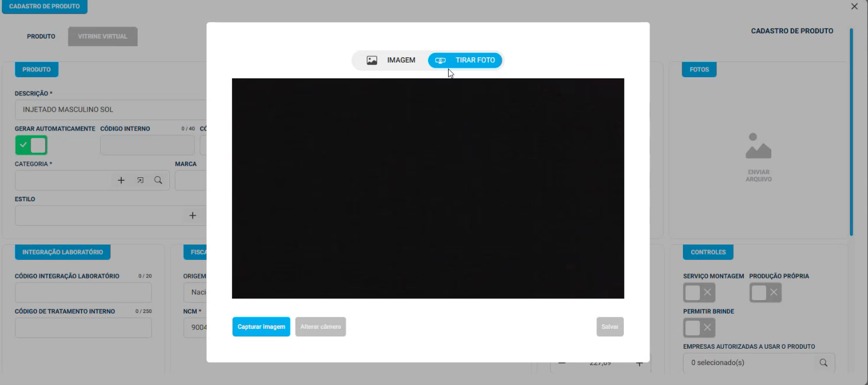The width and height of the screenshot is (868, 385).
Task: Click the vertical blue scrollbar
Action: [x=851, y=132]
